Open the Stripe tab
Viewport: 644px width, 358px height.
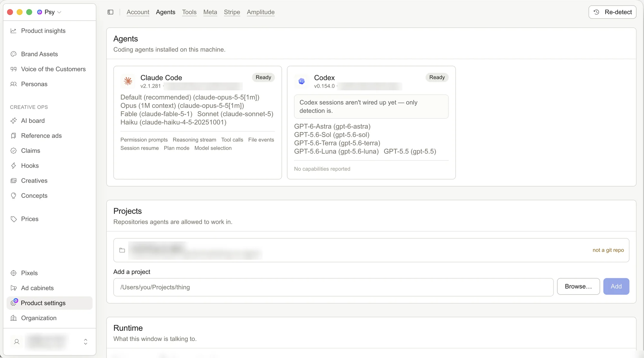[232, 12]
